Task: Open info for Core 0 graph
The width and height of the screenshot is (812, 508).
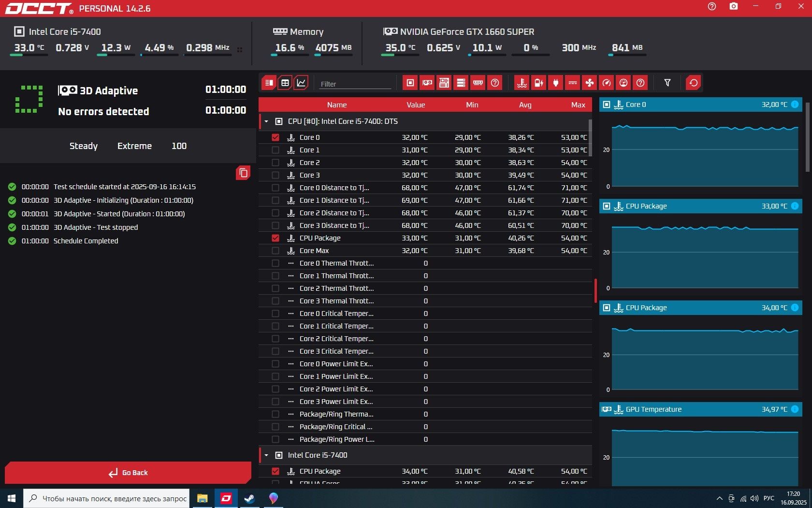Action: [795, 105]
